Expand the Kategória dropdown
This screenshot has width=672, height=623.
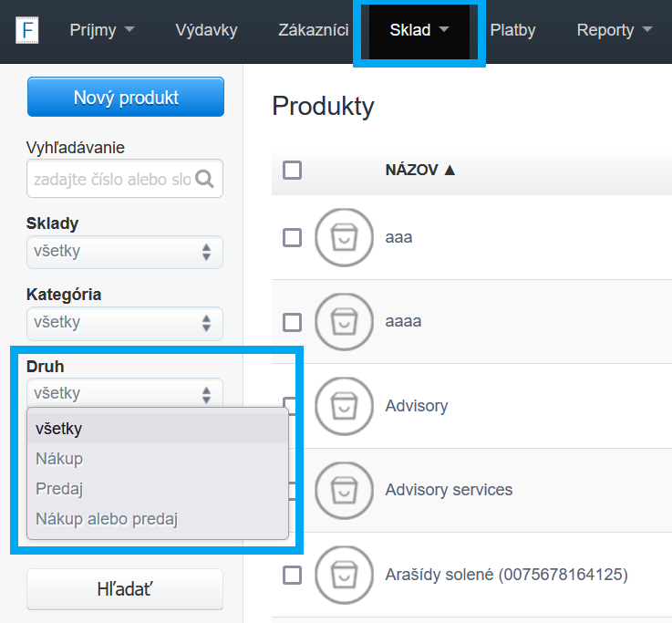125,323
